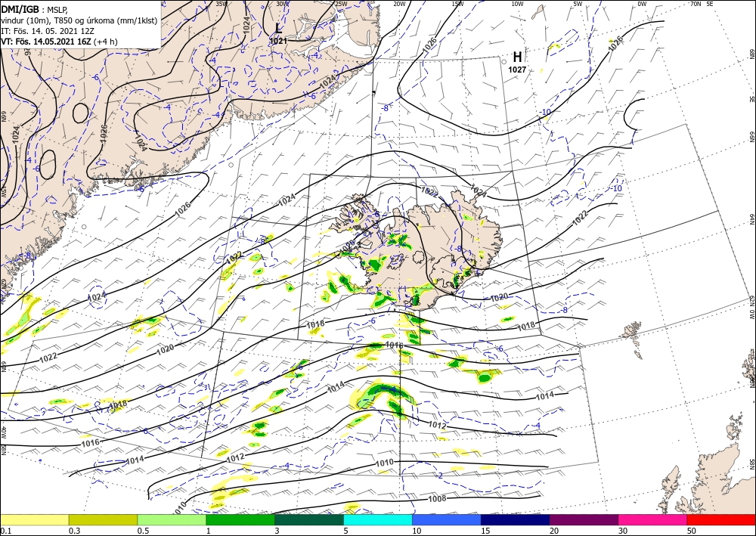756x536 pixels.
Task: Select the 'vindur (10m), T850 og úrkoma' line
Action: (x=79, y=20)
